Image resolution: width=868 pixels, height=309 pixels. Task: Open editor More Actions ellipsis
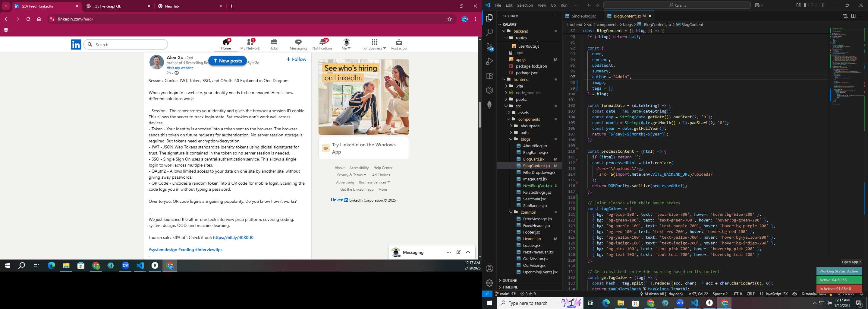tap(861, 16)
